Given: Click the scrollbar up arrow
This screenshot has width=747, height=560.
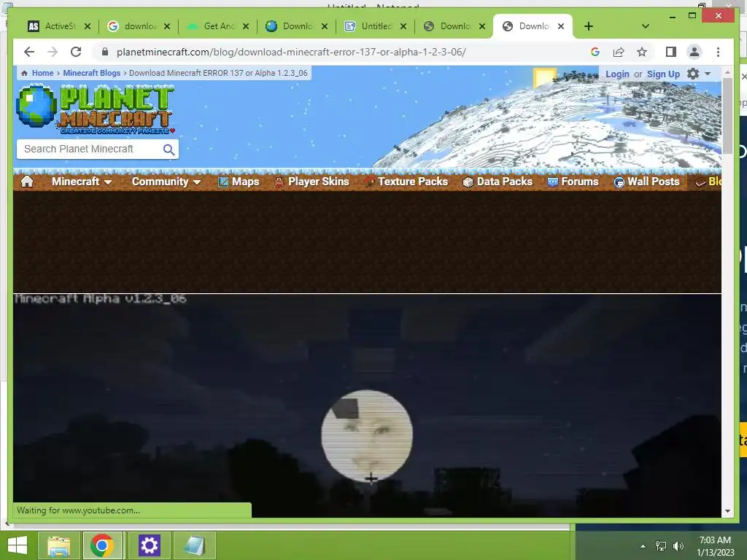Looking at the screenshot, I should click(727, 72).
